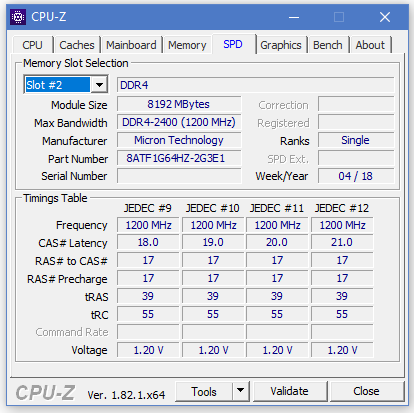
Task: Click the JEDEC #9 frequency 1200 MHz cell
Action: pyautogui.click(x=148, y=225)
